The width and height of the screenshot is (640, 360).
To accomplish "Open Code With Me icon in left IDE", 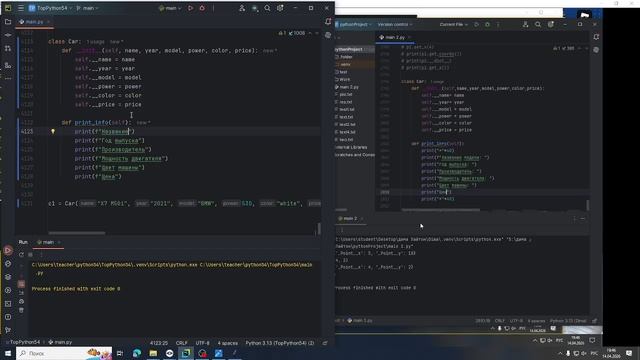I will [242, 8].
